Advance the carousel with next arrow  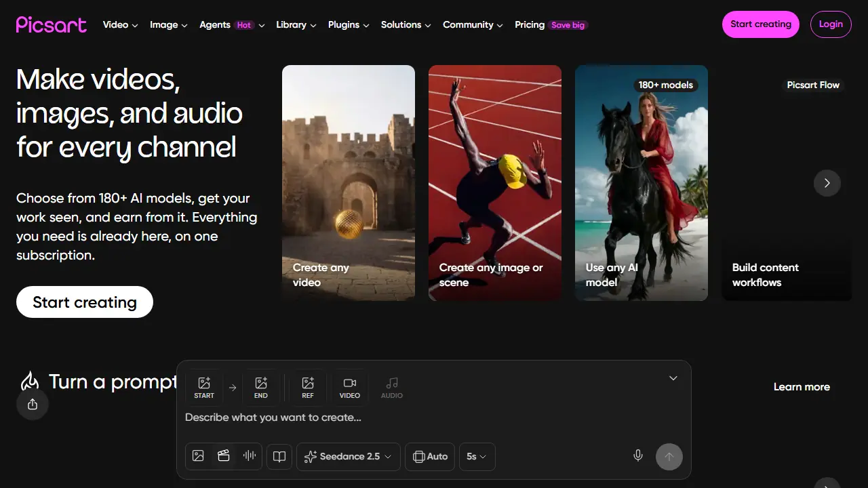click(x=827, y=183)
